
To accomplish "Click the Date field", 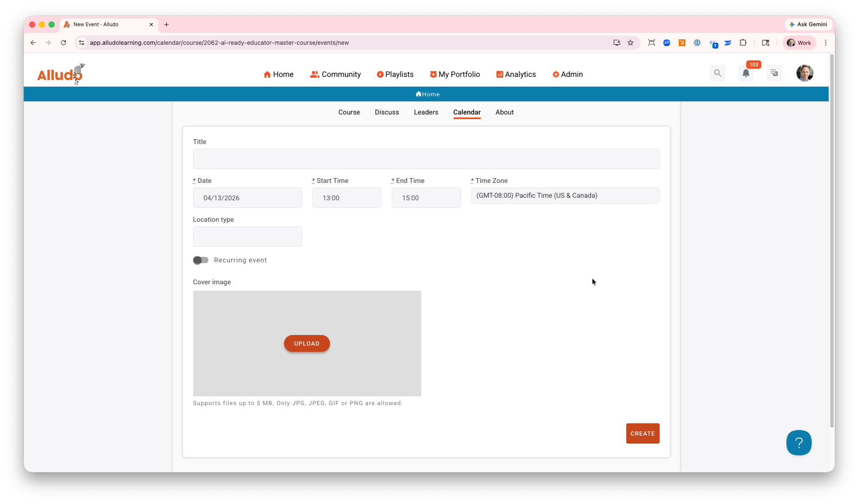I will point(247,198).
